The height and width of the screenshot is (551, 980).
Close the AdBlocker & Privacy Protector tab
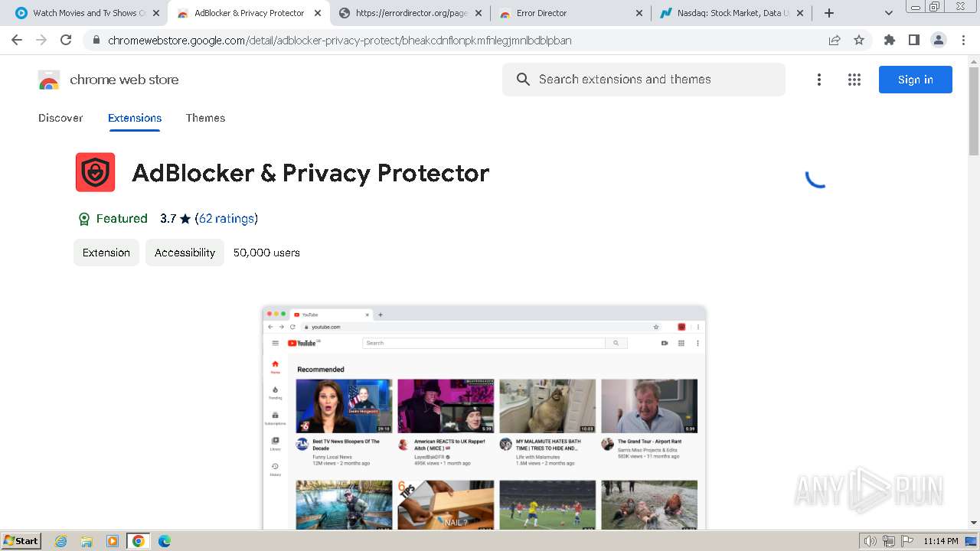(317, 13)
